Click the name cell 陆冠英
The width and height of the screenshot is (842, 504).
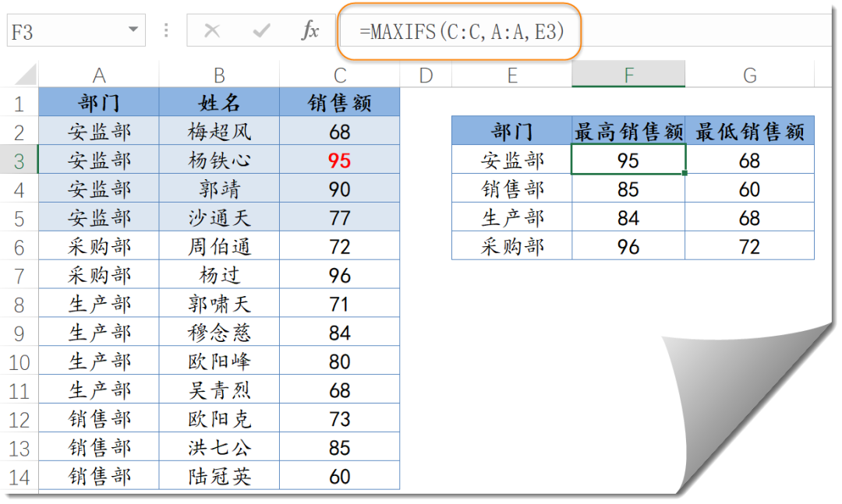click(219, 476)
